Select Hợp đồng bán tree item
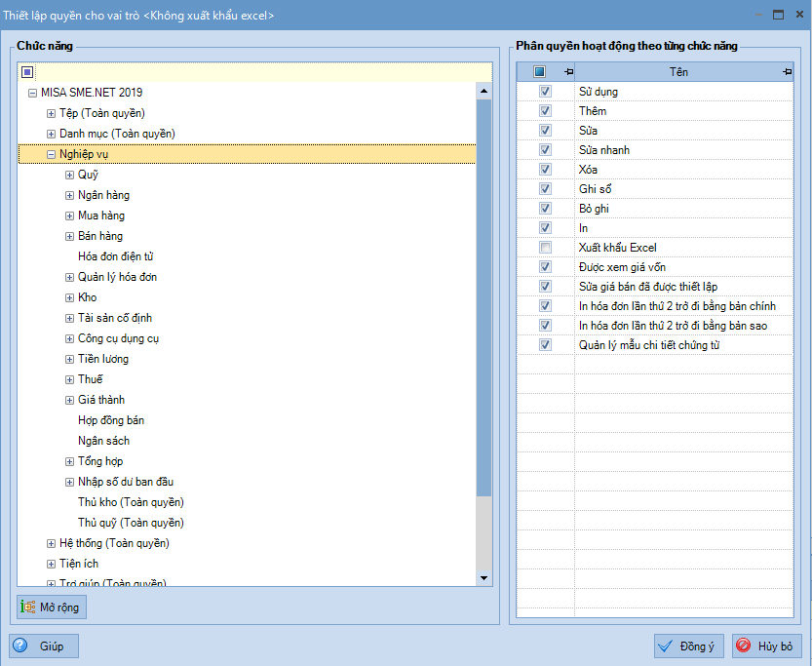812x666 pixels. [x=111, y=420]
